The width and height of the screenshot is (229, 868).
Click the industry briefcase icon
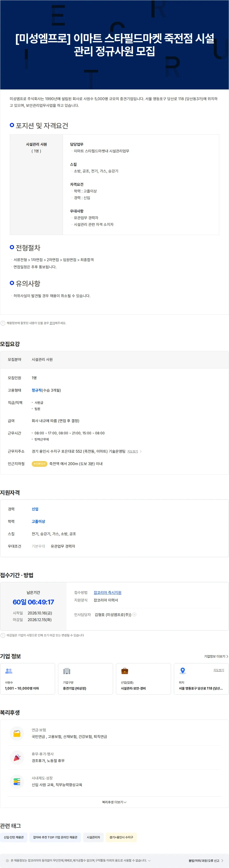coord(125,671)
